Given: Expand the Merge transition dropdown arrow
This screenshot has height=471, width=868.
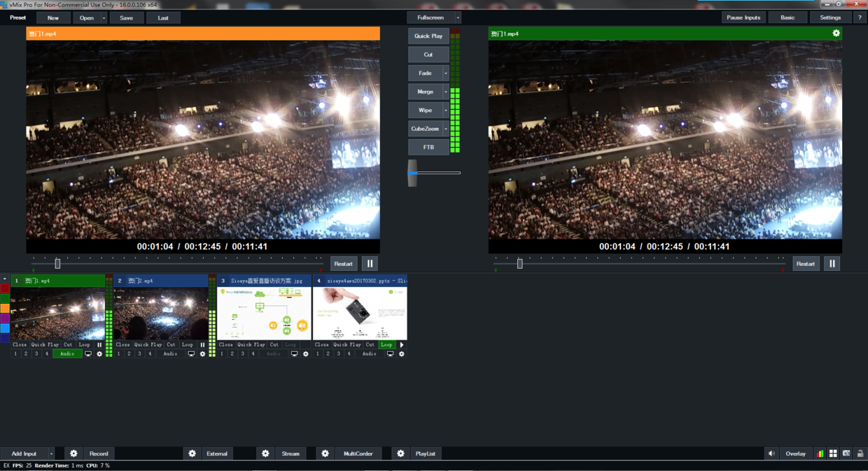Looking at the screenshot, I should (x=445, y=92).
